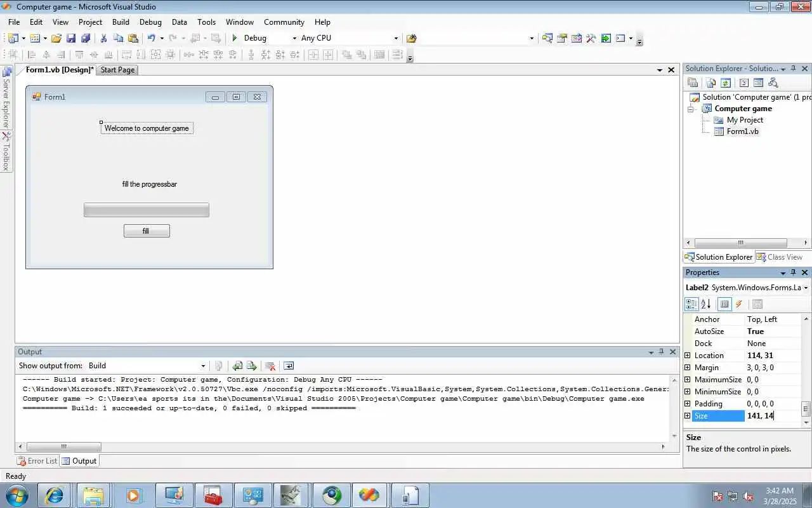Click the Cut scissors icon

(104, 38)
